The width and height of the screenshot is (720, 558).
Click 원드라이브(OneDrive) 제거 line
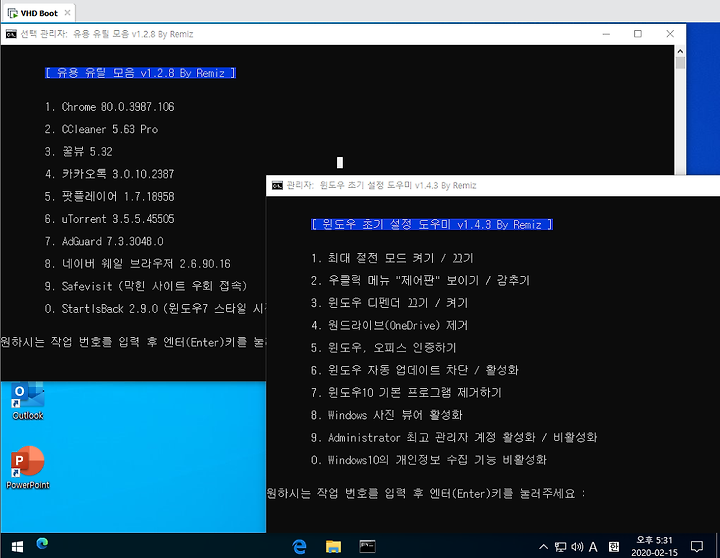(389, 326)
